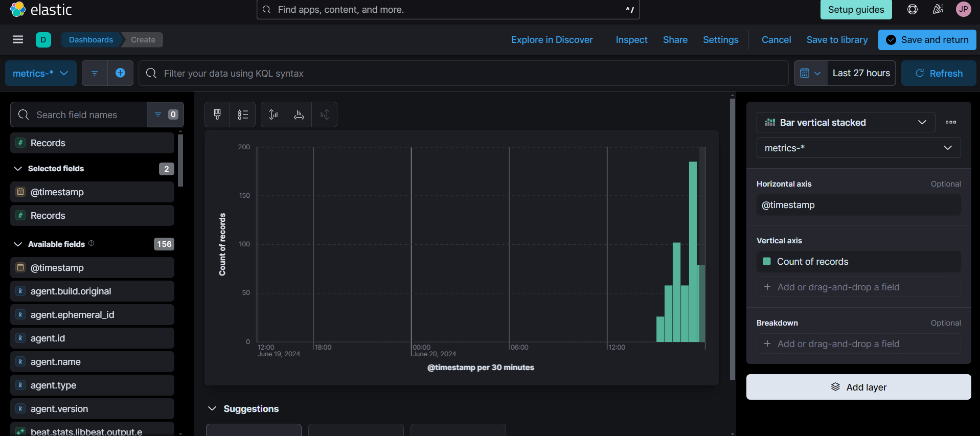Click the Add layer button
980x436 pixels.
858,387
